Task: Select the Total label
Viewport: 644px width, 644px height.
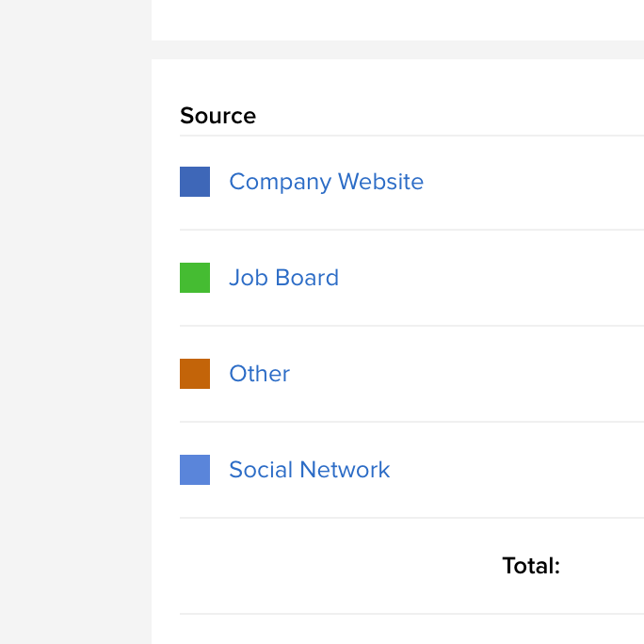Action: [x=531, y=566]
